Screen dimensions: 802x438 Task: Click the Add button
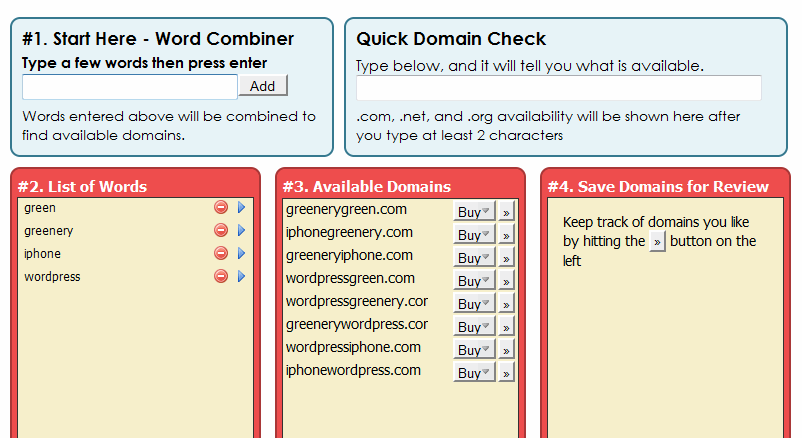(263, 86)
